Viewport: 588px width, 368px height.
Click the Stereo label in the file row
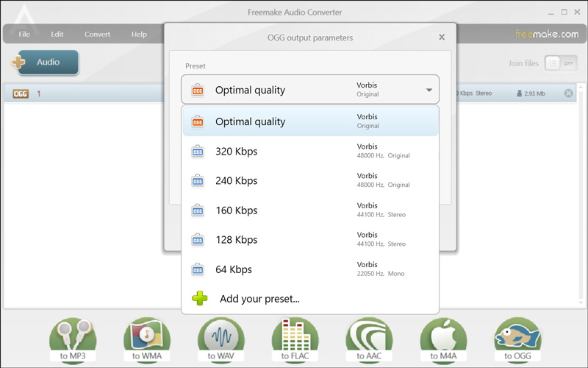coord(484,93)
